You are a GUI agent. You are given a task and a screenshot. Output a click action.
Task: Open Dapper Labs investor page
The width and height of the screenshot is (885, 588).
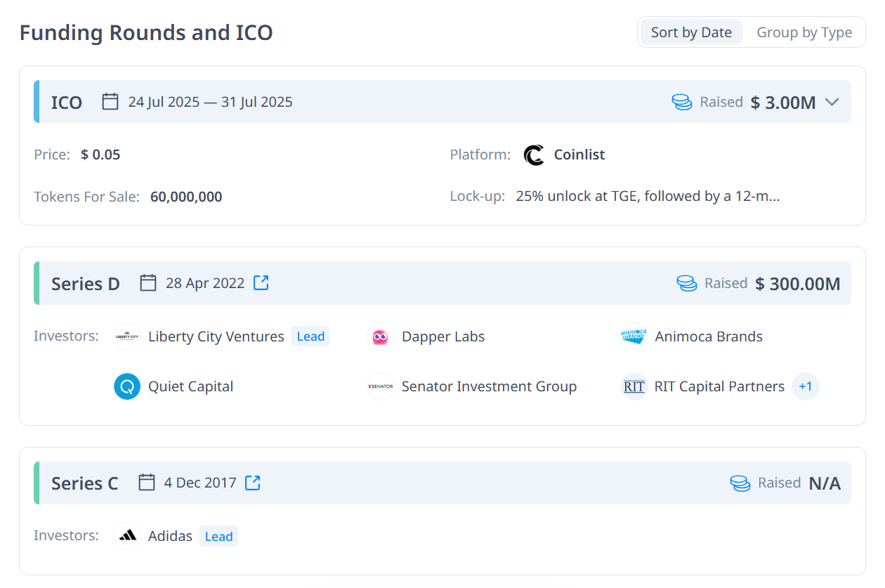point(443,337)
